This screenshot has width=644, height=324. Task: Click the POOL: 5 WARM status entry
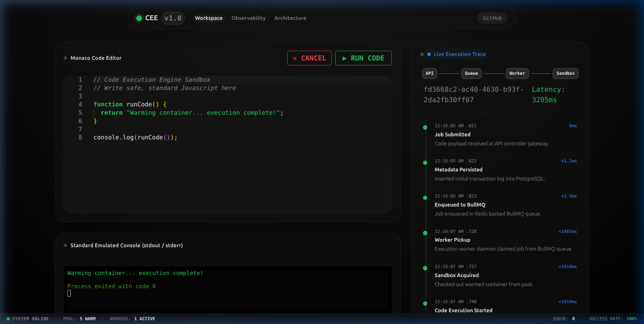coord(80,319)
